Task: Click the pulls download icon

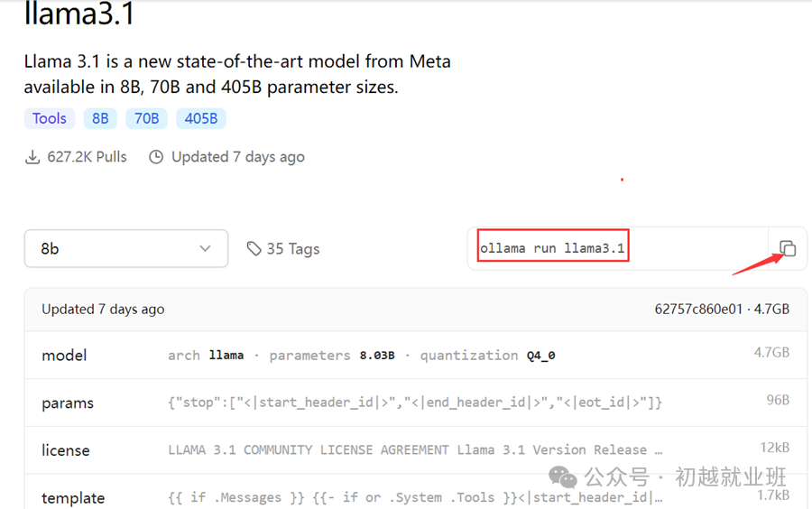Action: tap(32, 157)
